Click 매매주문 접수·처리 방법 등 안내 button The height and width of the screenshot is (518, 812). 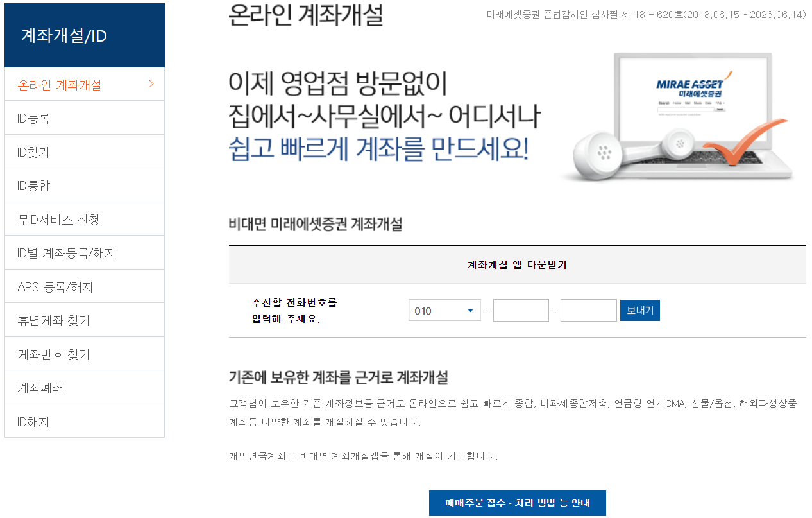pyautogui.click(x=517, y=503)
